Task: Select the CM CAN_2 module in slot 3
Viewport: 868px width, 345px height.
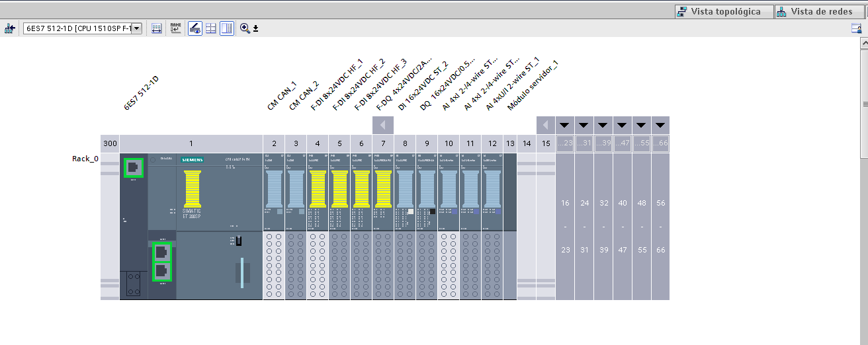Action: click(x=296, y=226)
